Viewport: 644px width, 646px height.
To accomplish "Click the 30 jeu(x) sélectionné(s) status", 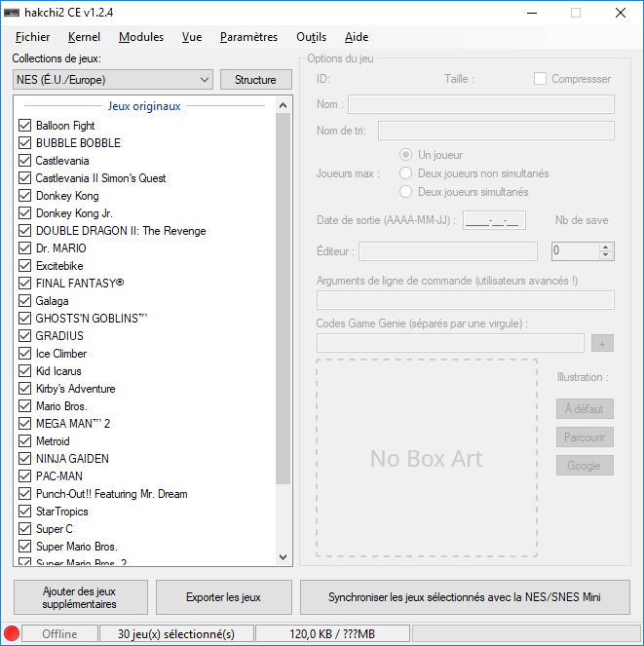I will [176, 633].
